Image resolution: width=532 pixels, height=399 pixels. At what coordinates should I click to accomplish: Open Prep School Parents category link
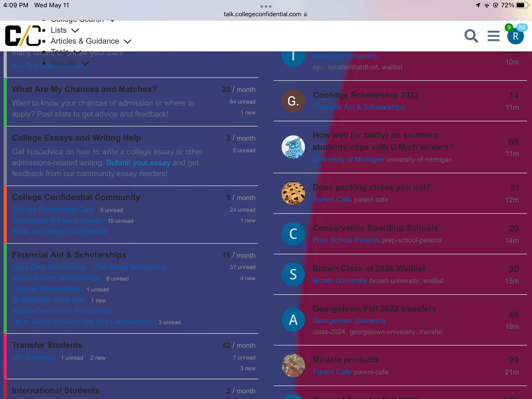click(346, 240)
